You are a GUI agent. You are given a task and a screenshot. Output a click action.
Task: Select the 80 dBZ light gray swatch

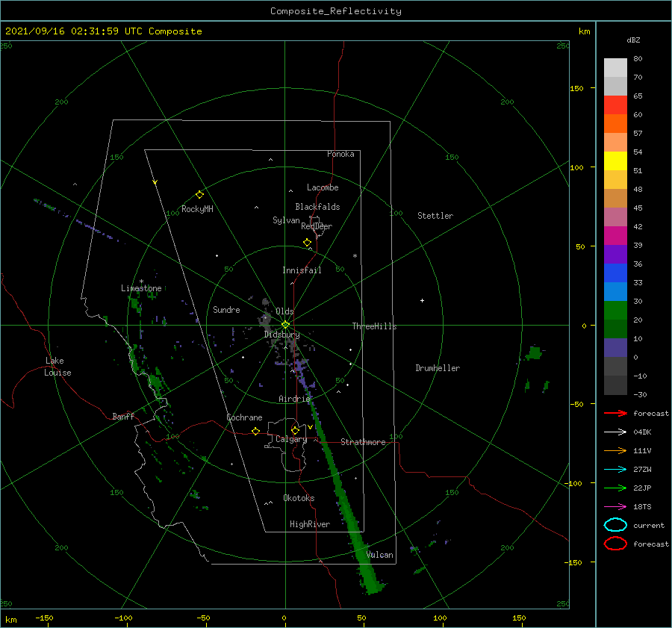pos(615,68)
